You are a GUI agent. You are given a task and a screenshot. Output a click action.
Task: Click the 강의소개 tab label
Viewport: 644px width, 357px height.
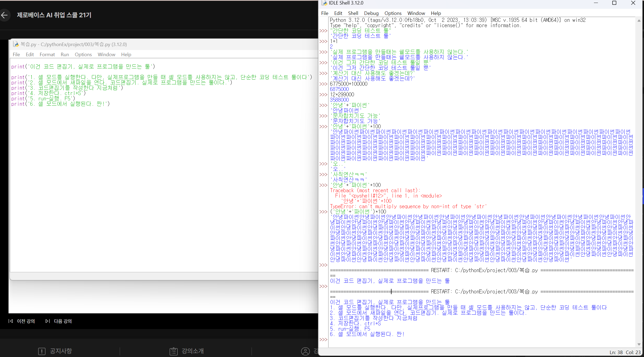(193, 351)
